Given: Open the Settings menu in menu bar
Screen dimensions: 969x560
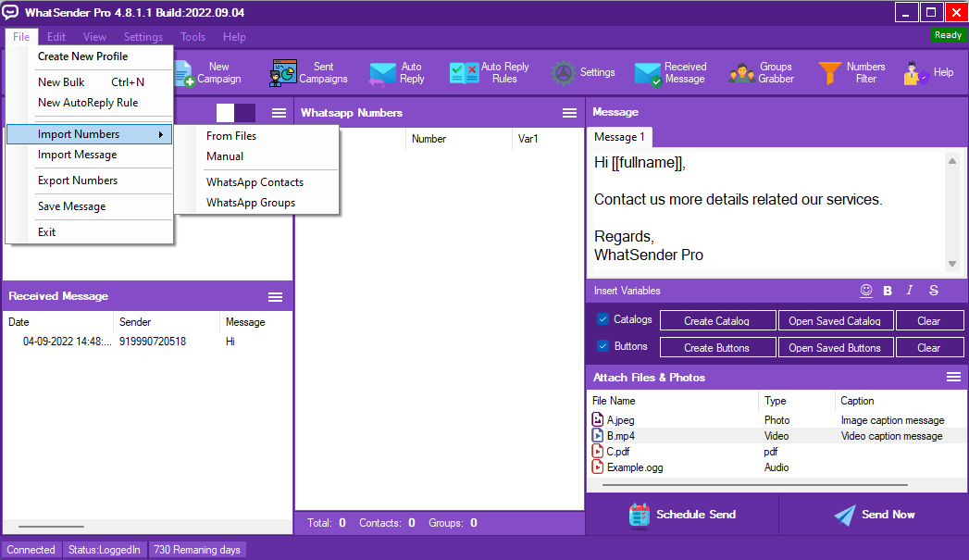Looking at the screenshot, I should coord(143,37).
